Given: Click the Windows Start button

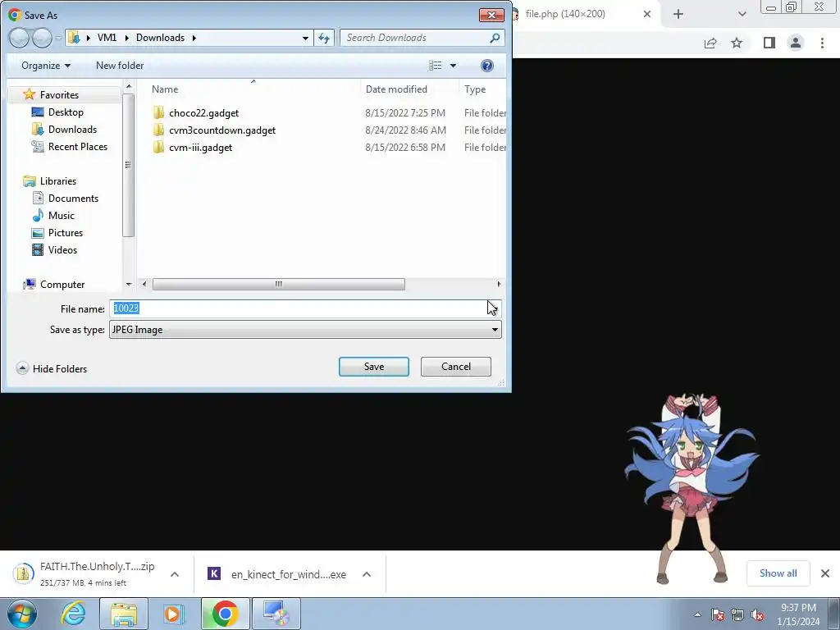Looking at the screenshot, I should coord(21,614).
